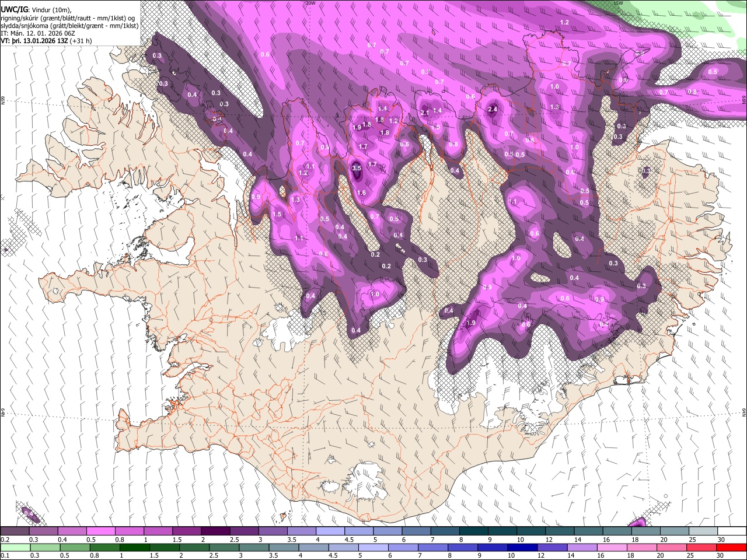This screenshot has height=560, width=747.
Task: Pick the red lower legend swatch after 30
Action: [731, 547]
